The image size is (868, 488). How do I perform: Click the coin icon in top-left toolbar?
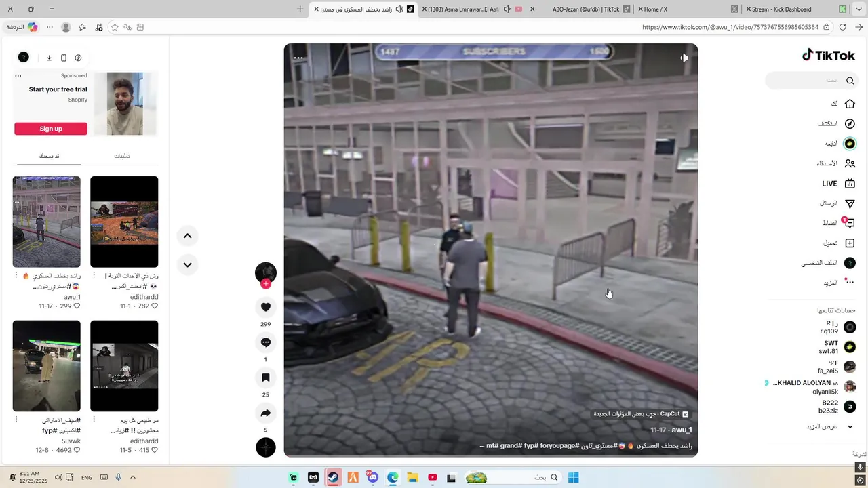tap(78, 58)
